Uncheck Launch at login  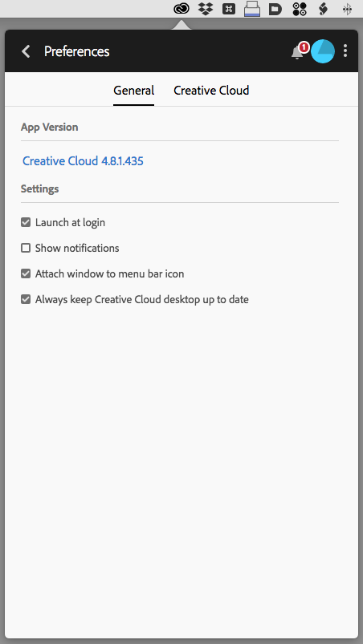(26, 223)
